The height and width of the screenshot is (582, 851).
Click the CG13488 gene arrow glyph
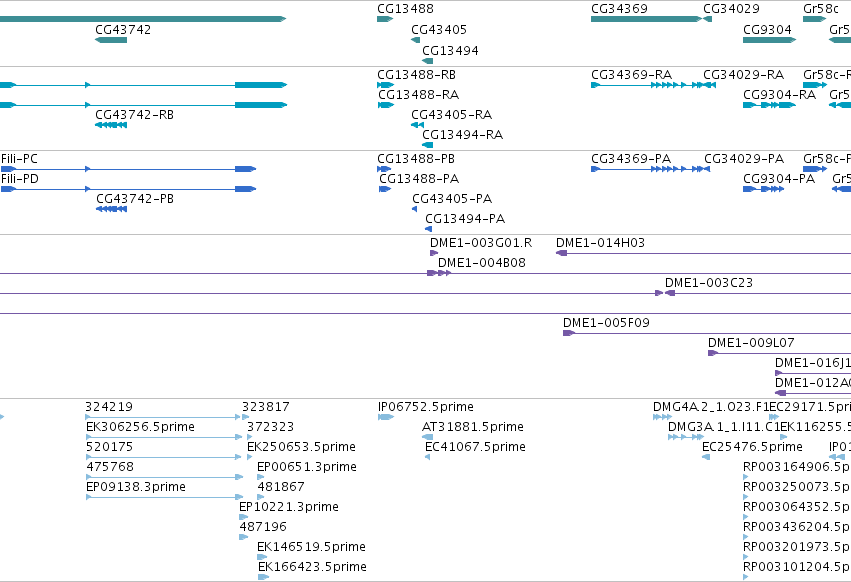tap(385, 19)
